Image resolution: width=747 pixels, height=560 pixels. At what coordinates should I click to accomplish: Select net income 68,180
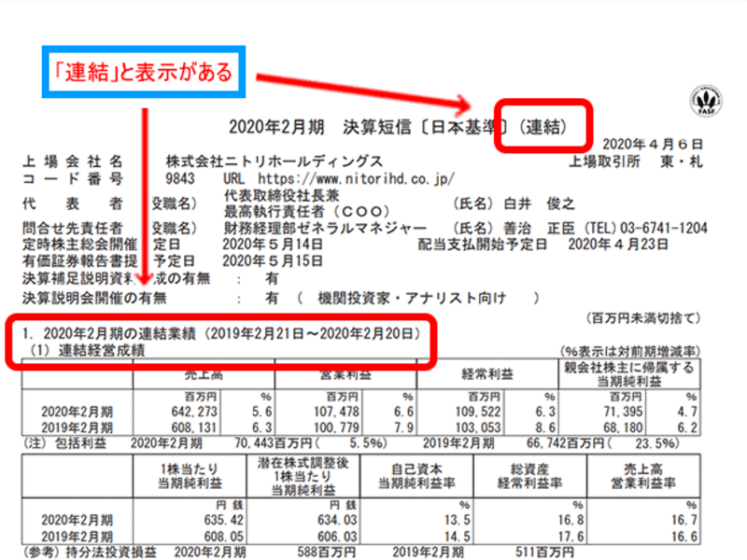point(623,427)
